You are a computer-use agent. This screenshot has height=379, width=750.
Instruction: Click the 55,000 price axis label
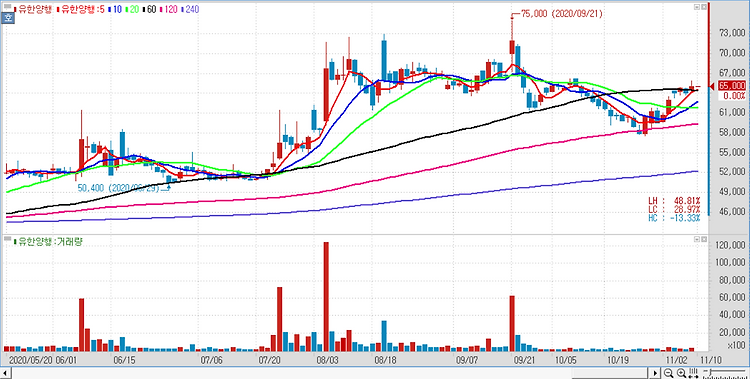(732, 152)
